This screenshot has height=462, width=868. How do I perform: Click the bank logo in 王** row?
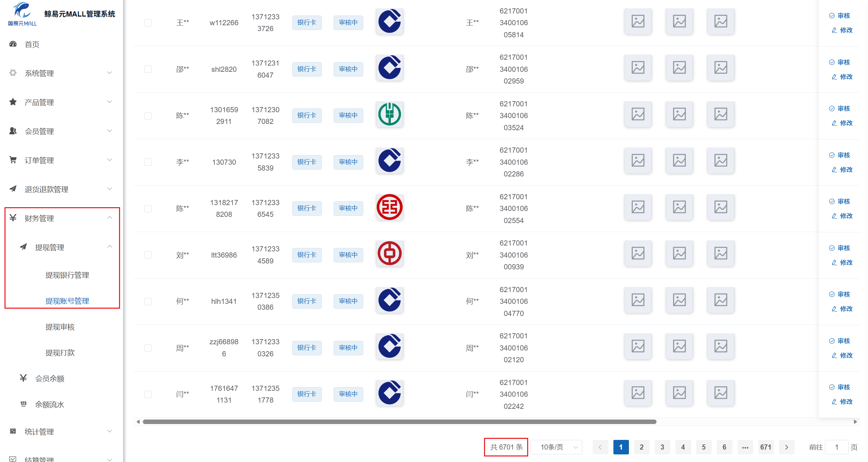[389, 21]
